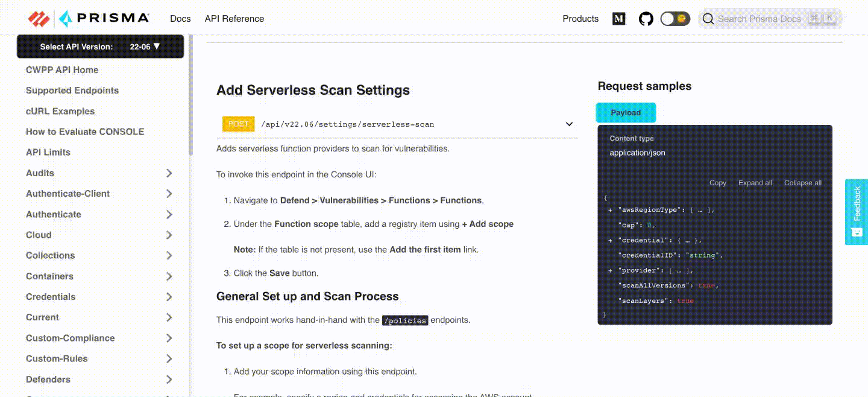This screenshot has height=397, width=868.
Task: Click the Add Serverless Scan Settings heading
Action: tap(313, 91)
